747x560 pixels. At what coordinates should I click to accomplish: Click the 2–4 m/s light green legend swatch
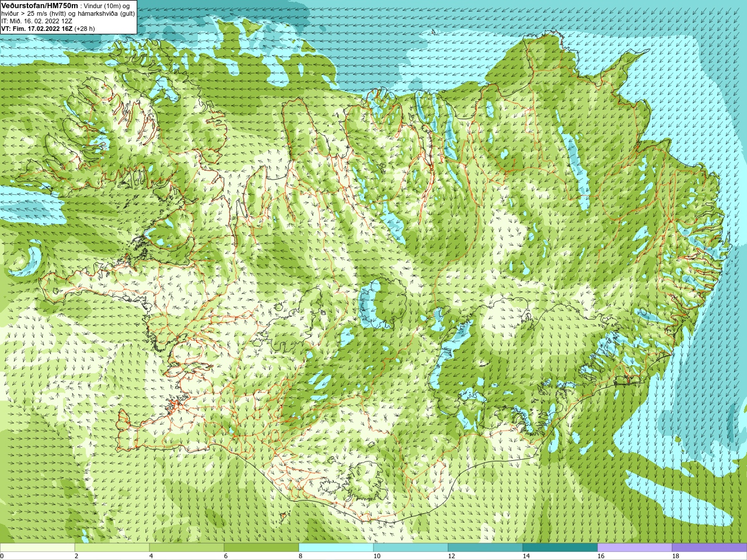tap(112, 548)
